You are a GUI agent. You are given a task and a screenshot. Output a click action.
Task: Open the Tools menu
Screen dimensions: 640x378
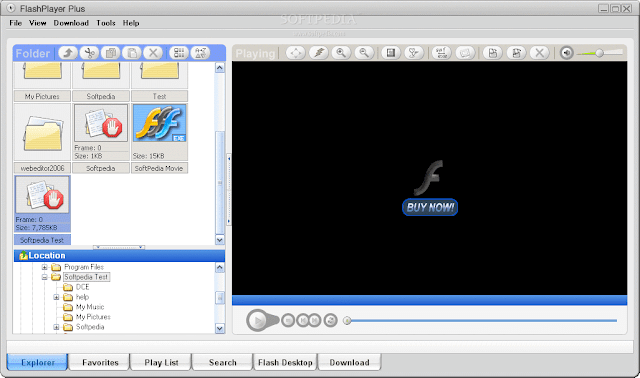point(106,23)
